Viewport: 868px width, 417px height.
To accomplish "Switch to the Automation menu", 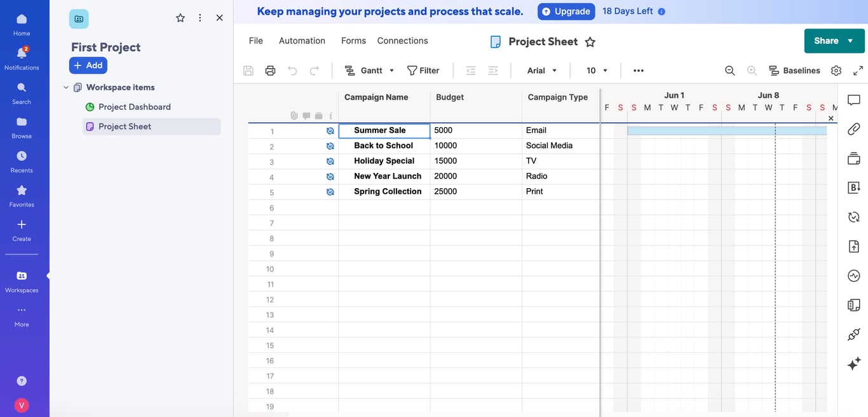I will 302,40.
